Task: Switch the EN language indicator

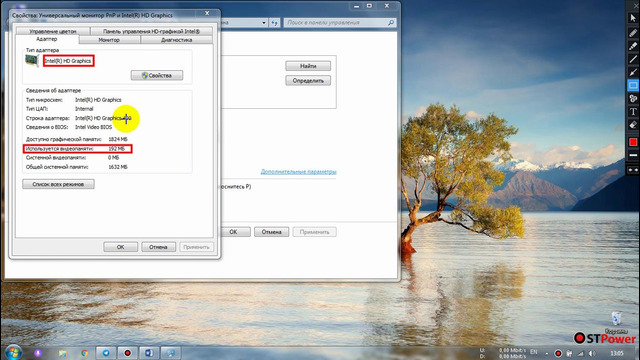Action: [x=533, y=352]
